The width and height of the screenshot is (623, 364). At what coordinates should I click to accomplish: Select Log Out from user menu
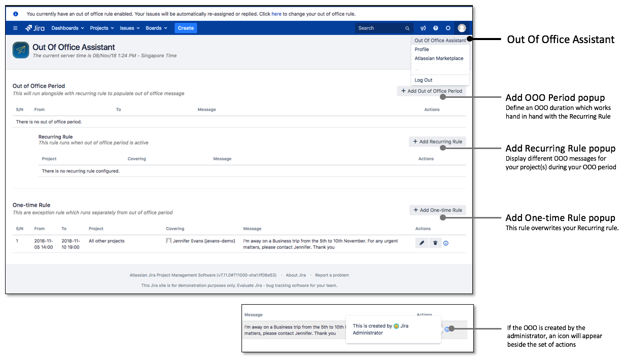click(424, 80)
